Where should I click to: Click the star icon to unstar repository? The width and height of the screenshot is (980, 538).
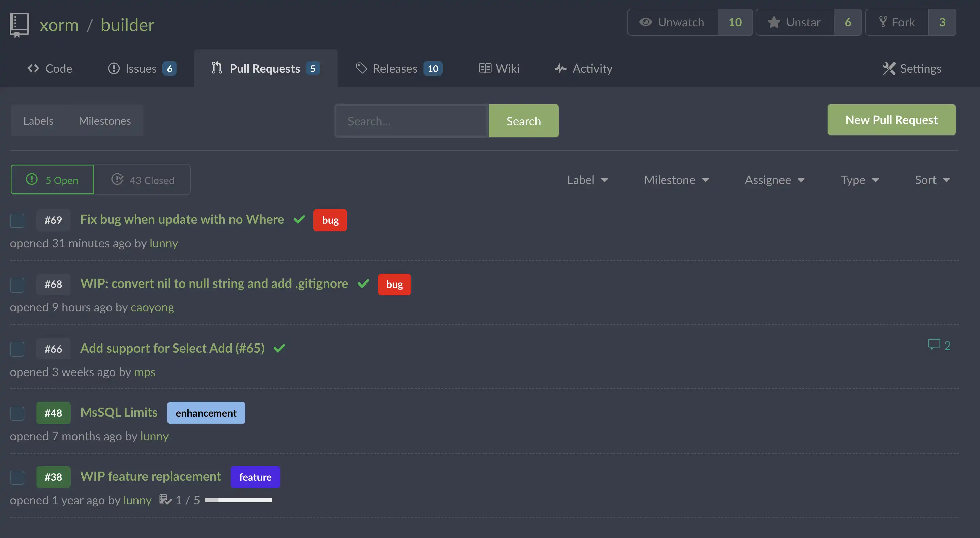pos(773,22)
